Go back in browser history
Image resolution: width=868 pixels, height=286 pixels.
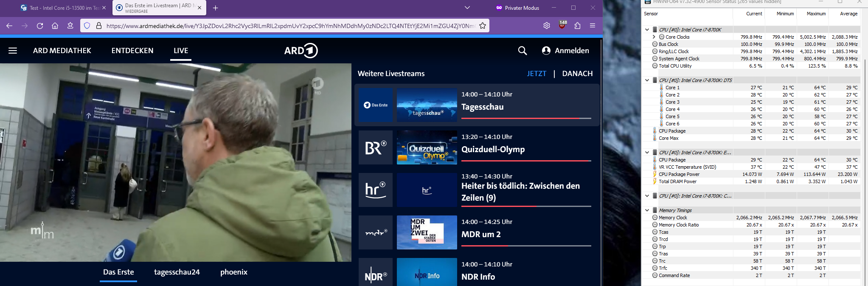point(9,25)
